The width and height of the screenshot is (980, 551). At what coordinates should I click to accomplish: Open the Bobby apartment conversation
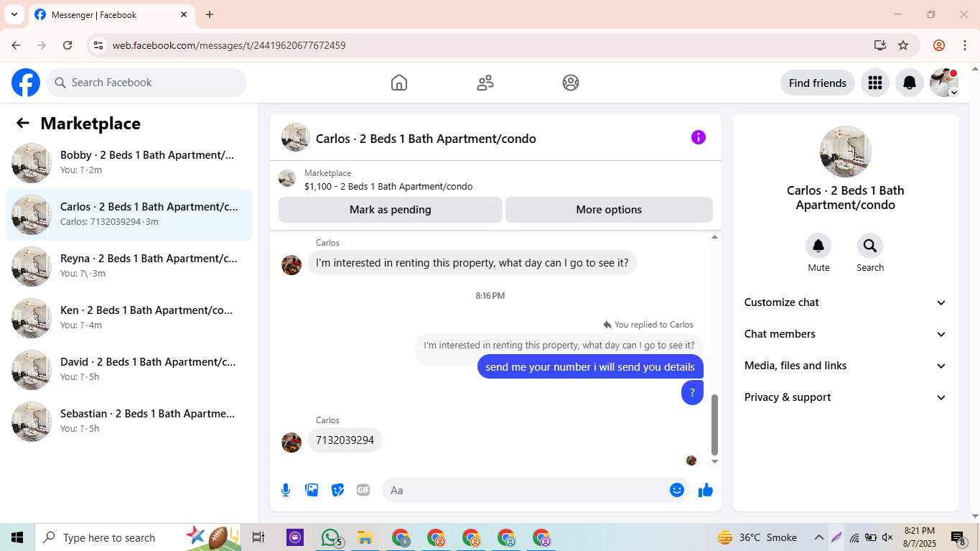[129, 163]
